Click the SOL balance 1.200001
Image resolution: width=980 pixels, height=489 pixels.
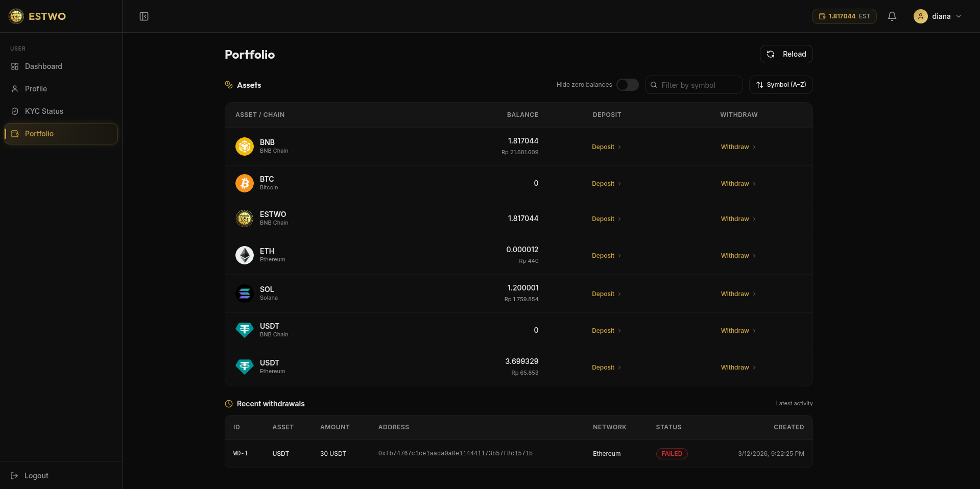523,288
